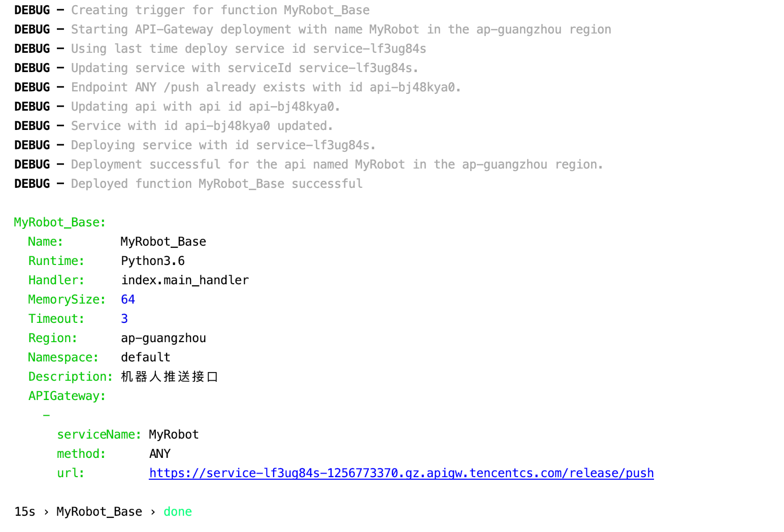
Task: Open the tencentcs release/push URL link
Action: pos(401,473)
